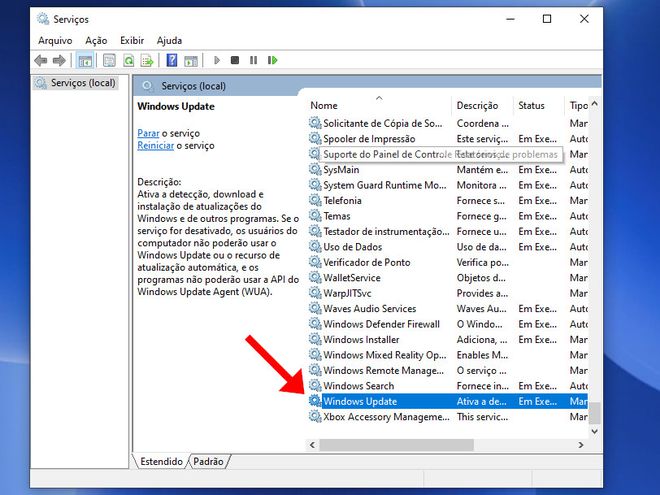Open the Help toolbar icon
The height and width of the screenshot is (495, 660).
(x=172, y=61)
